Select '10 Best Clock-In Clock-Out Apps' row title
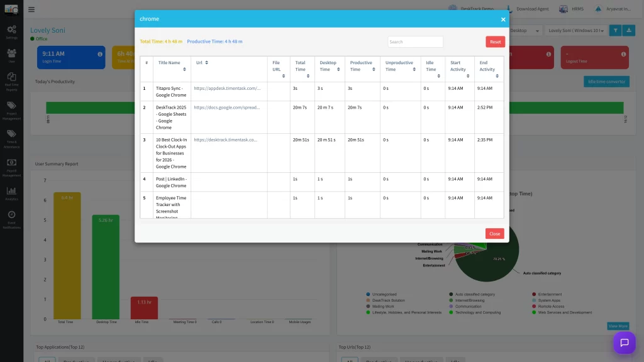Screen dimensions: 644x362 [171, 153]
